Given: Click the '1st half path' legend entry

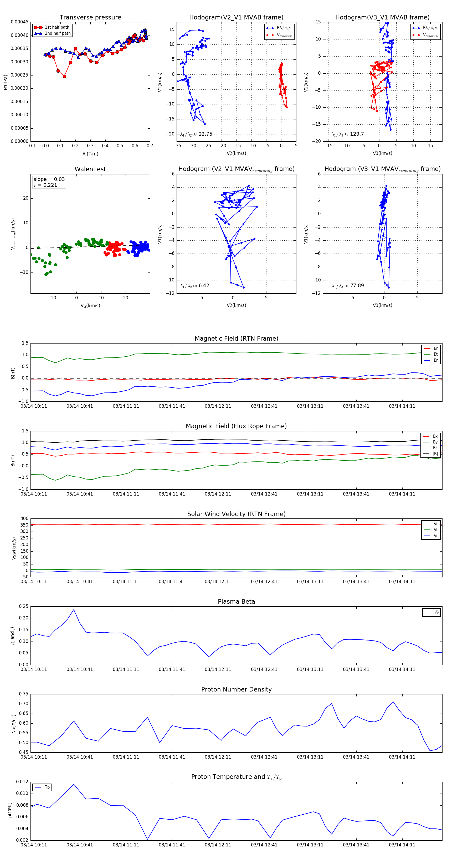Looking at the screenshot, I should point(52,27).
